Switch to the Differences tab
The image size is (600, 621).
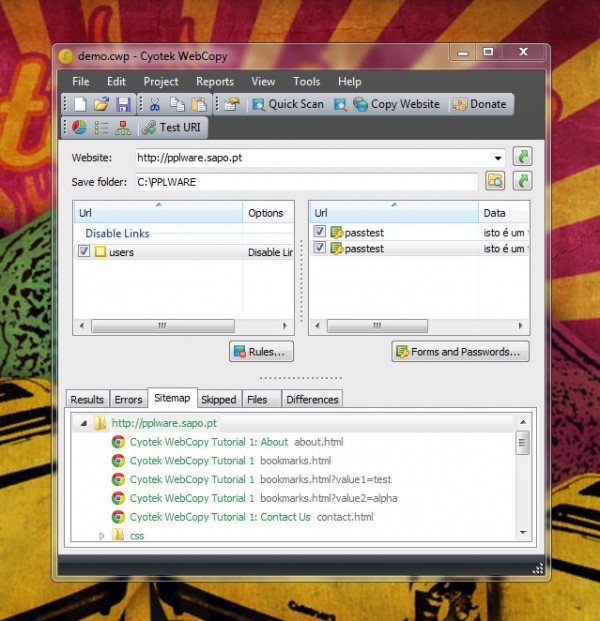(312, 399)
